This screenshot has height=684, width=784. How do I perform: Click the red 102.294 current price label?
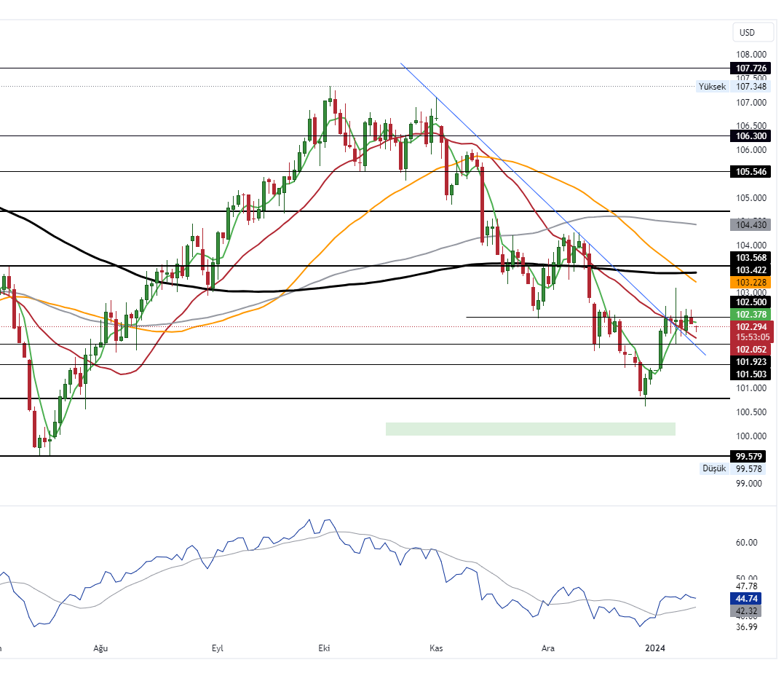(x=751, y=327)
